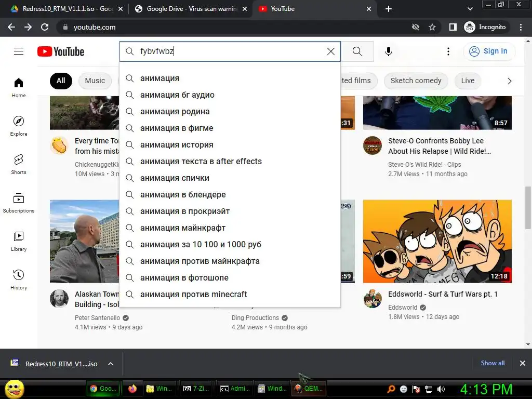This screenshot has width=532, height=399.
Task: Open Library in the left sidebar
Action: pos(19,241)
